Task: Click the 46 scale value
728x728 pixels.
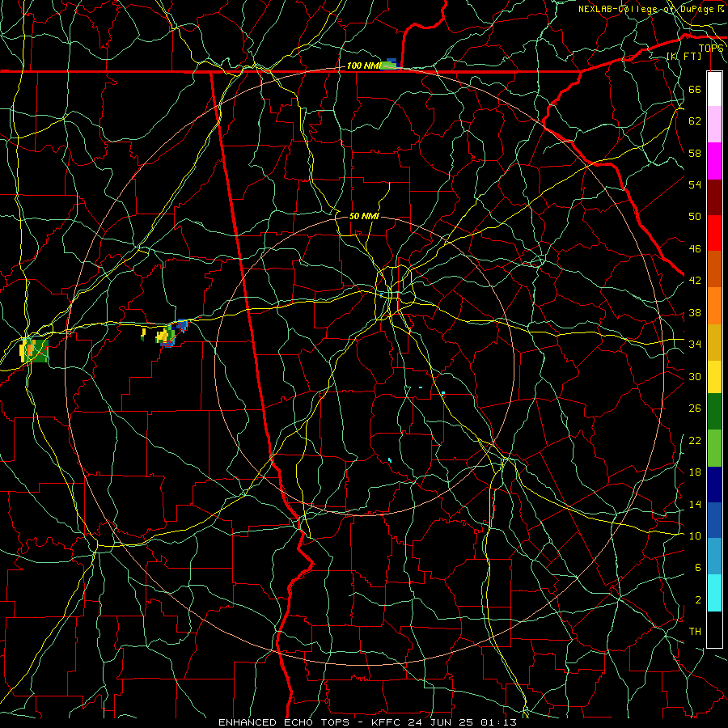Action: point(695,249)
